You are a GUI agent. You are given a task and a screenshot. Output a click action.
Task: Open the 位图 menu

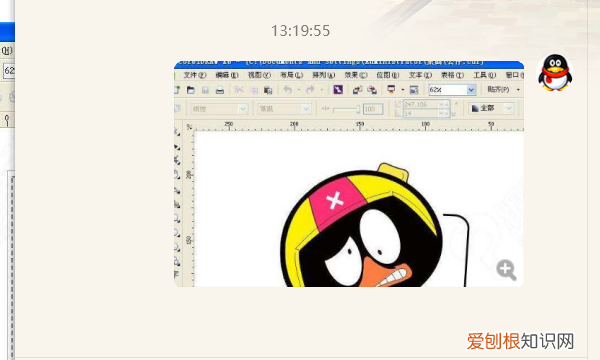coord(388,75)
